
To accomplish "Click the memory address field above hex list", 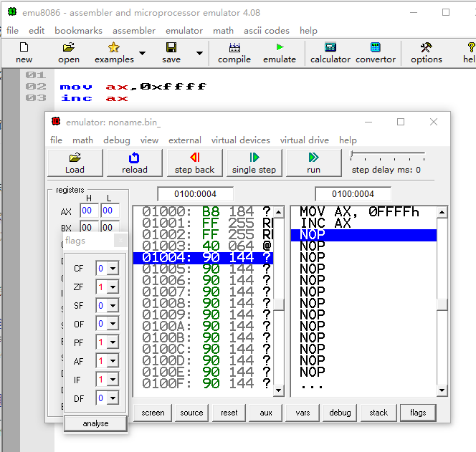I will [x=195, y=194].
